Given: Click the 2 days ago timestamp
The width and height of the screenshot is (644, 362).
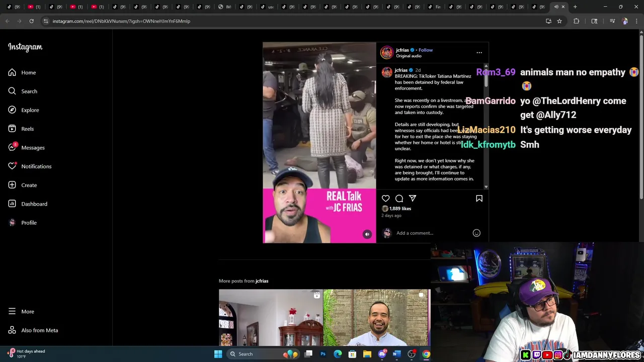Looking at the screenshot, I should (x=391, y=216).
